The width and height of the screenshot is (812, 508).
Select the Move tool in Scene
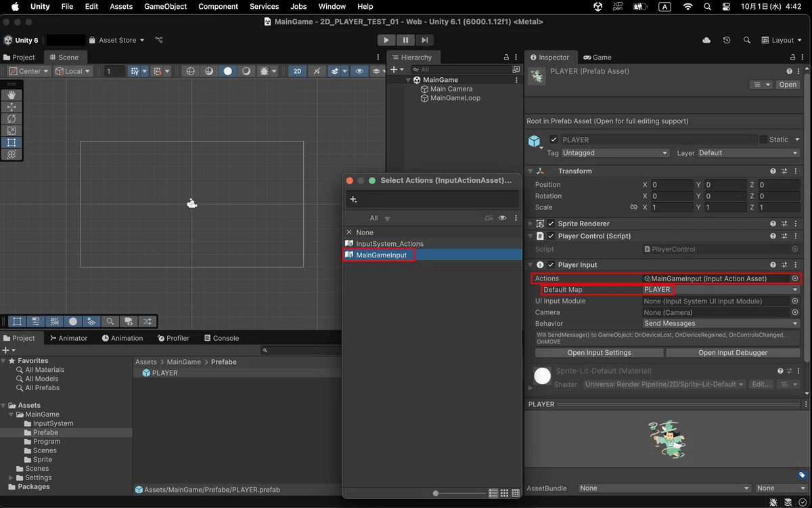(12, 107)
